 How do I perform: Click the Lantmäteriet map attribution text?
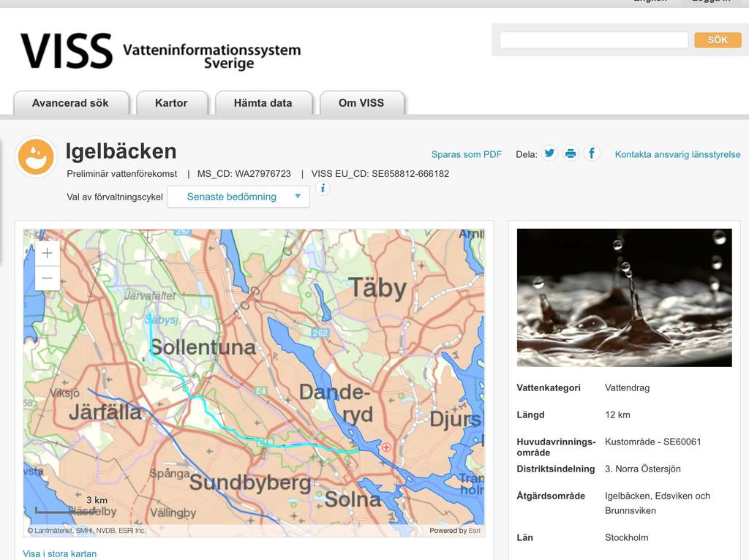86,531
